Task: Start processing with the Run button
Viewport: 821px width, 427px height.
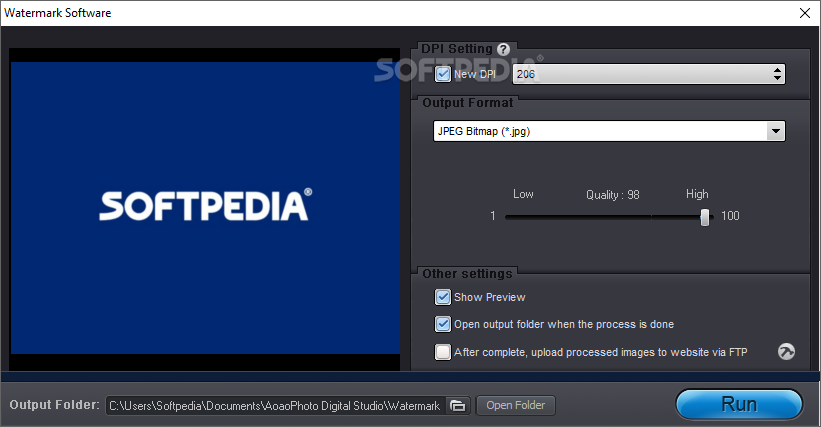Action: tap(739, 404)
